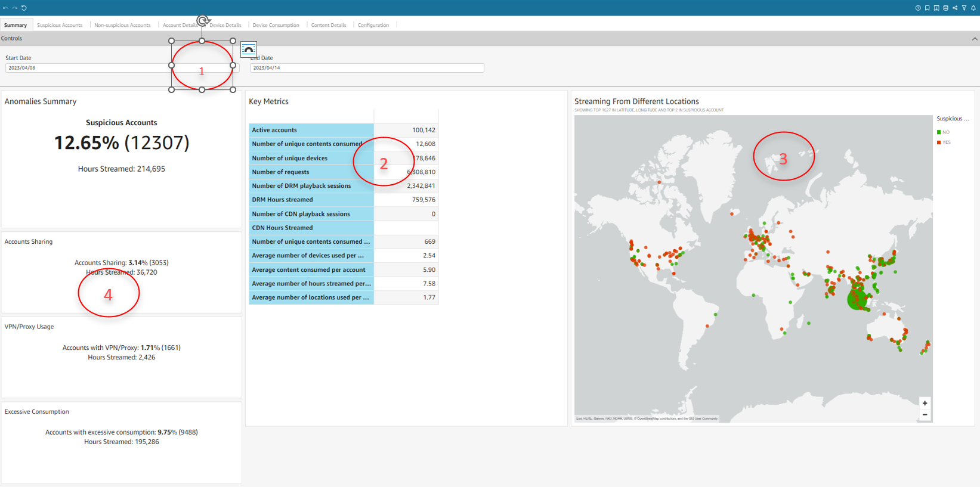980x487 pixels.
Task: Open the filter funnel icon
Action: pos(964,8)
